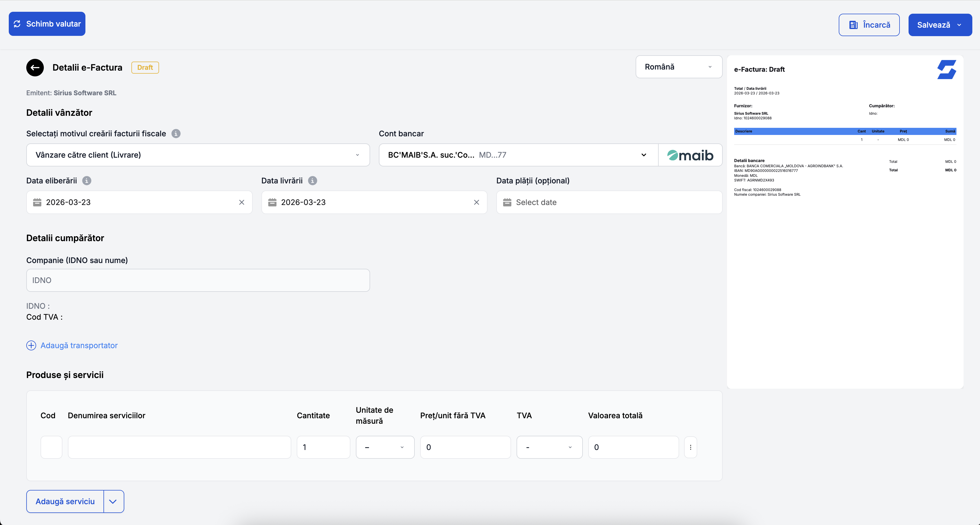Click the back arrow icon
The height and width of the screenshot is (525, 980).
35,68
